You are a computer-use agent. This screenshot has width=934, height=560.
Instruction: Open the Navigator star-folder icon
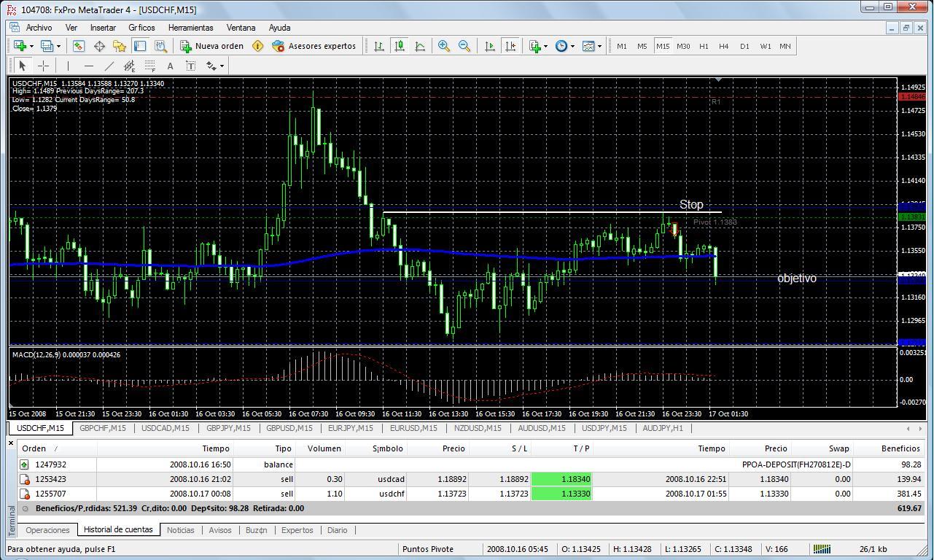(x=120, y=46)
